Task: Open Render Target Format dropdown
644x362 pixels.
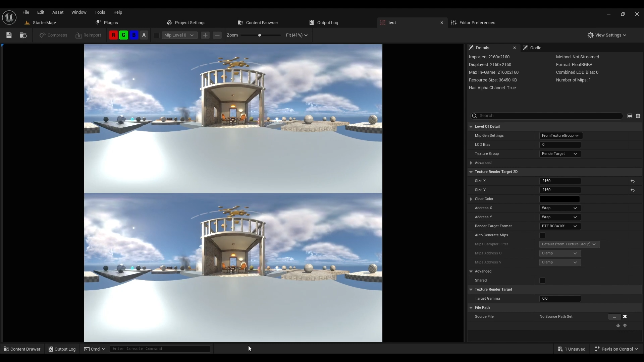Action: click(x=560, y=226)
